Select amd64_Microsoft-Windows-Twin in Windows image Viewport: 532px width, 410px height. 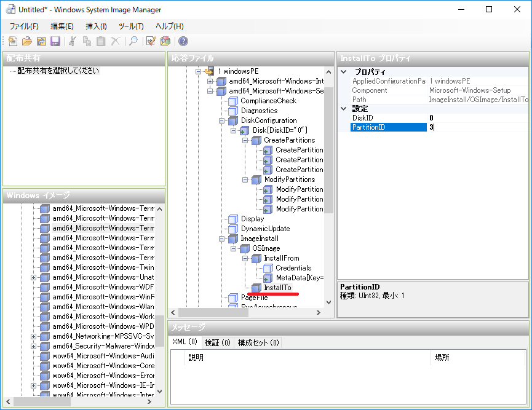[x=103, y=267]
